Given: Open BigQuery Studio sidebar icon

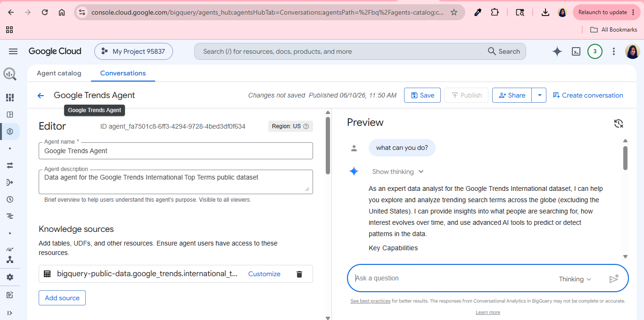Looking at the screenshot, I should [x=10, y=115].
